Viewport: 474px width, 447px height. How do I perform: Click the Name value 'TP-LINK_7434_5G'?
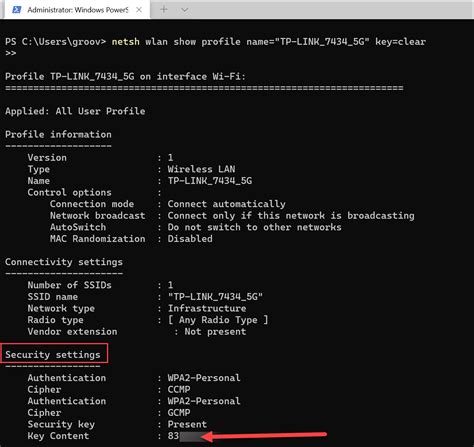click(210, 181)
